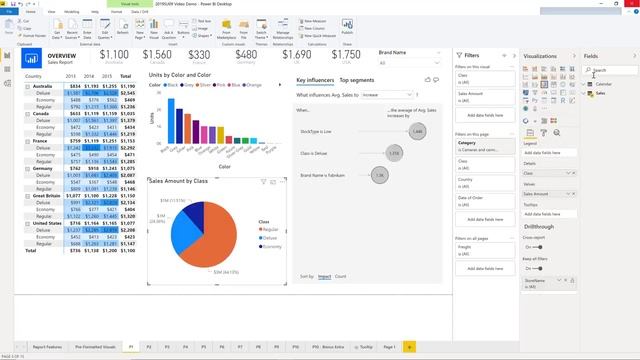640x360 pixels.
Task: Toggle the Keep all filters switch
Action: (537, 269)
